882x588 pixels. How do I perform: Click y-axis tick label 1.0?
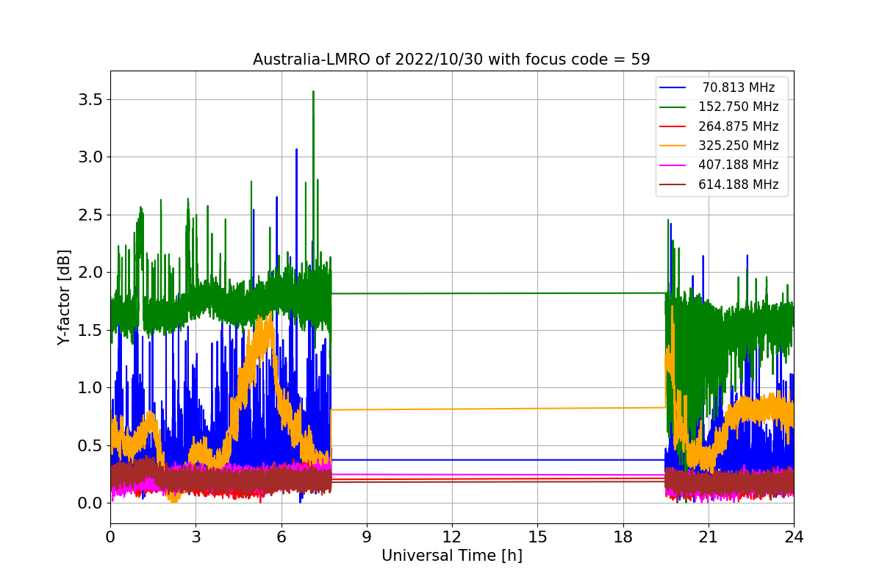pyautogui.click(x=90, y=387)
